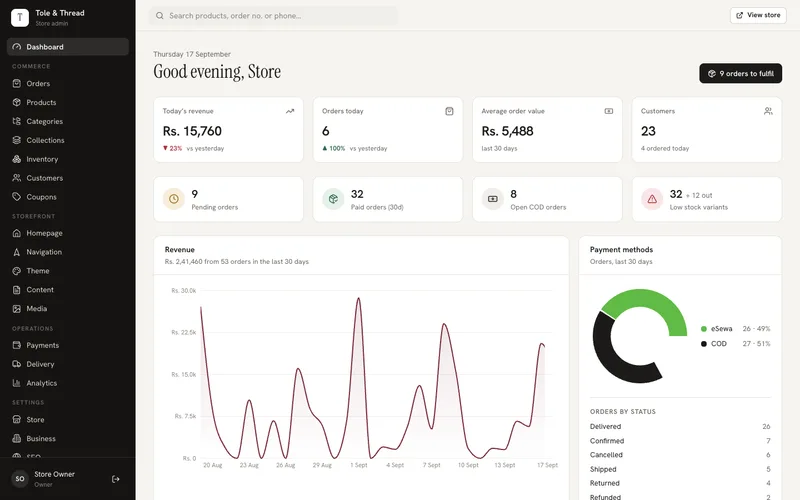Screen dimensions: 800x500
Task: Click the green eSewa legend swatch
Action: click(x=704, y=329)
